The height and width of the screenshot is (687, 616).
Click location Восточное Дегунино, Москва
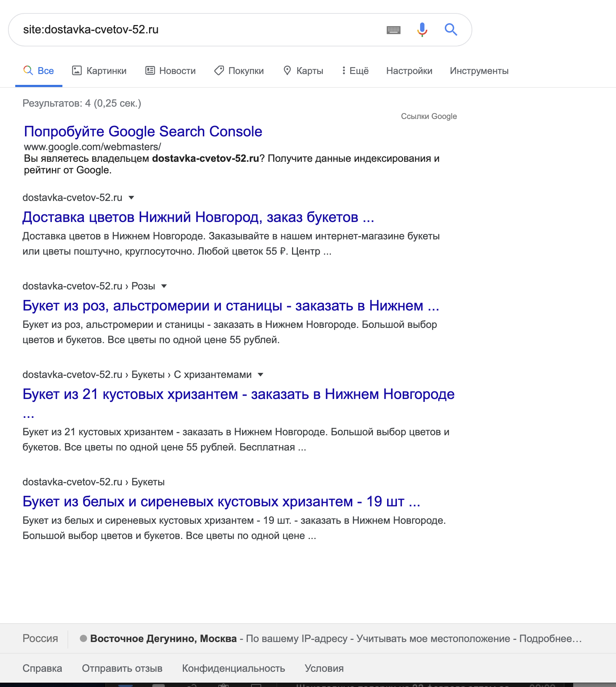pos(163,638)
